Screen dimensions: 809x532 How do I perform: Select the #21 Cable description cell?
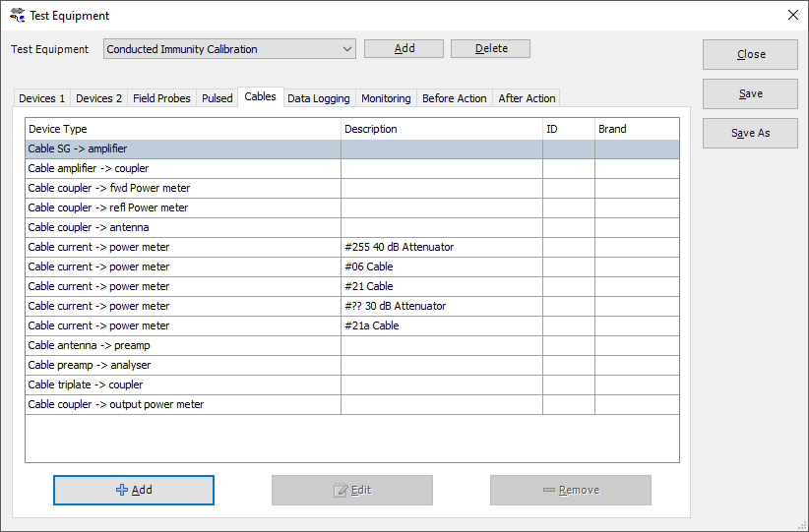click(x=442, y=286)
